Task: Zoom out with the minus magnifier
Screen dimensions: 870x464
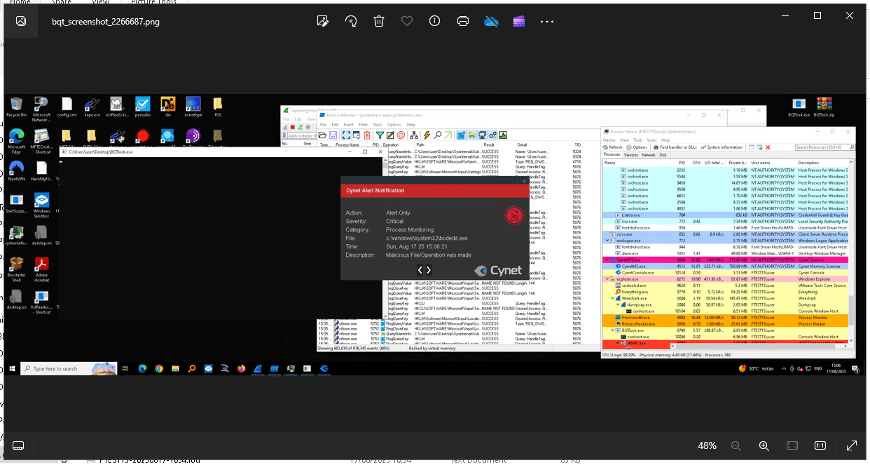Action: coord(736,444)
